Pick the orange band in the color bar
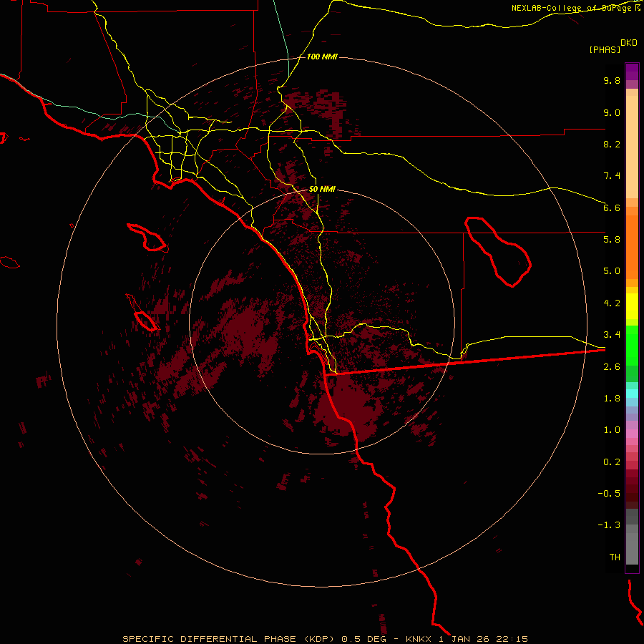The width and height of the screenshot is (644, 644). (x=632, y=247)
